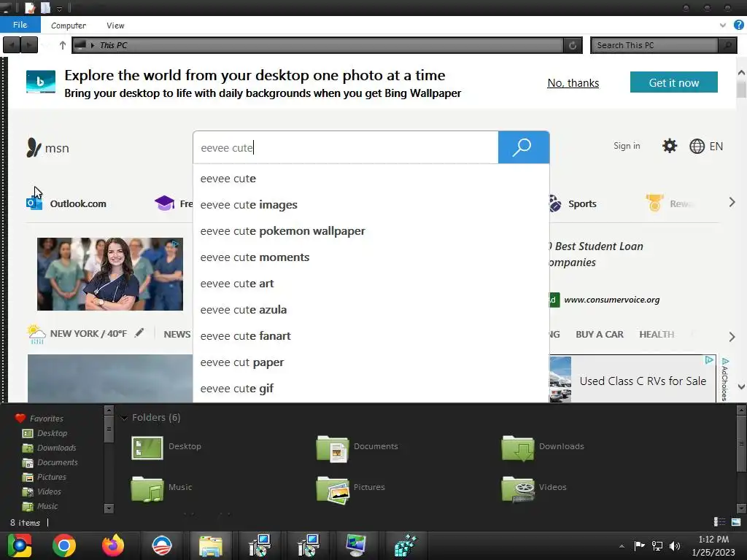The width and height of the screenshot is (747, 560).
Task: Click in the msn search box
Action: pyautogui.click(x=345, y=147)
